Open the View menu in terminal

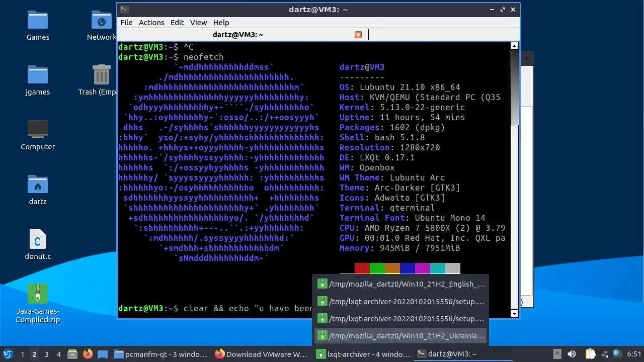pyautogui.click(x=198, y=23)
